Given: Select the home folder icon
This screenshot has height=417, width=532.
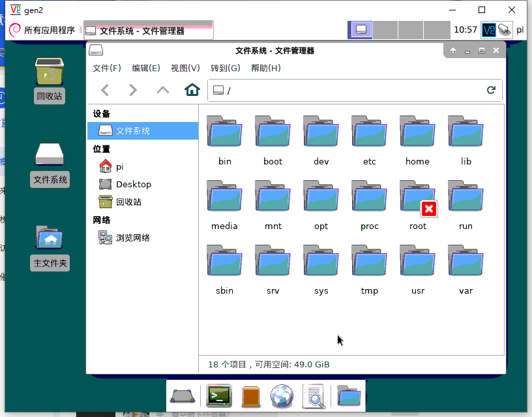Looking at the screenshot, I should 417,131.
